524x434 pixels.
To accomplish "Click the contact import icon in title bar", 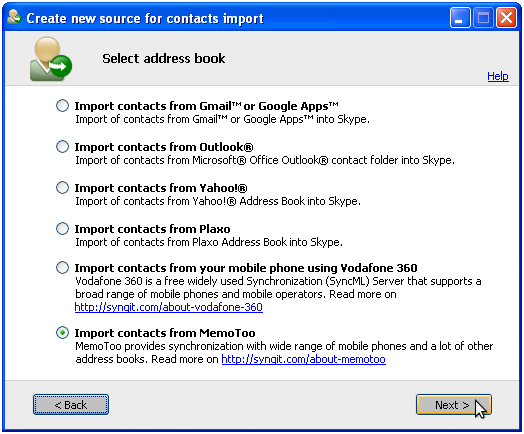I will tap(14, 17).
